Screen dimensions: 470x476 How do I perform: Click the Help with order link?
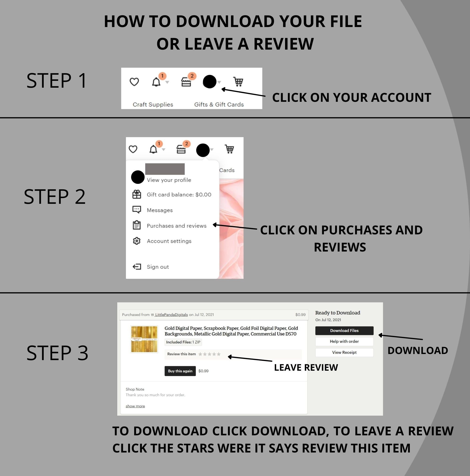click(x=344, y=341)
